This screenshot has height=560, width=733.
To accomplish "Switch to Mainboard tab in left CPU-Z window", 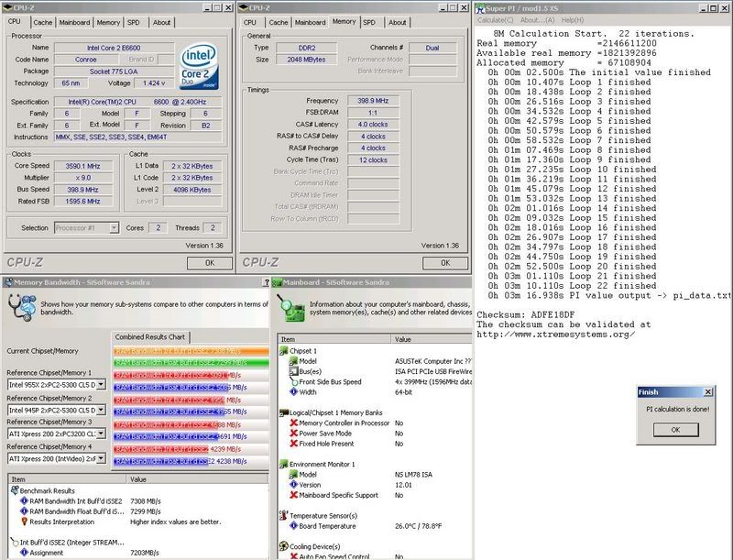I will tap(74, 22).
